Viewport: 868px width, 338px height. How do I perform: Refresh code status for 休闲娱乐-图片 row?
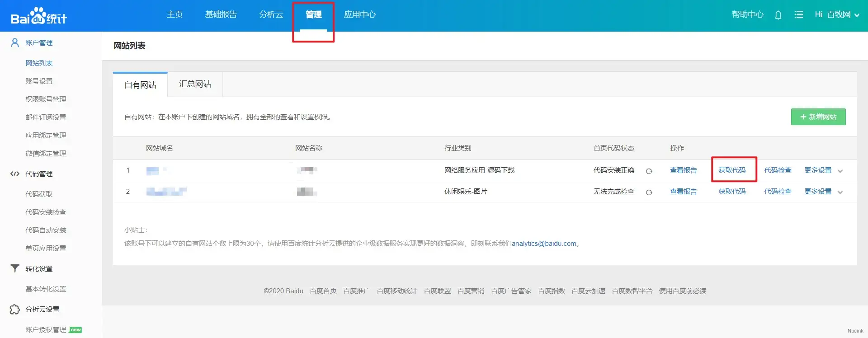649,192
